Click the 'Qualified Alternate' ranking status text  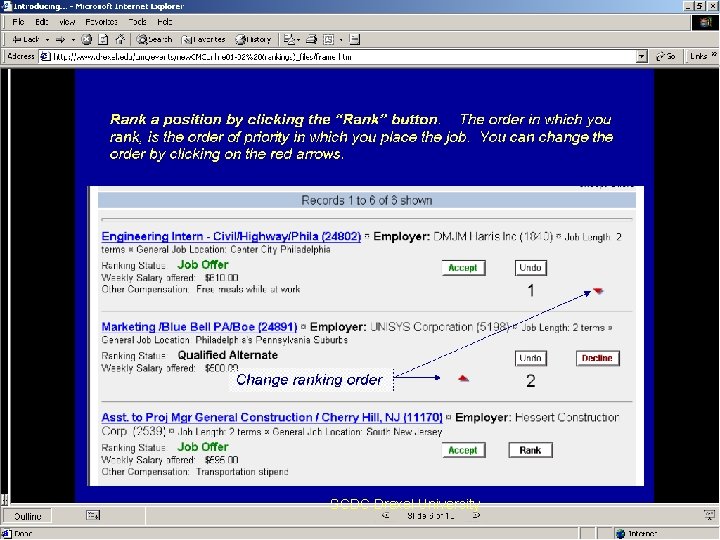(228, 355)
